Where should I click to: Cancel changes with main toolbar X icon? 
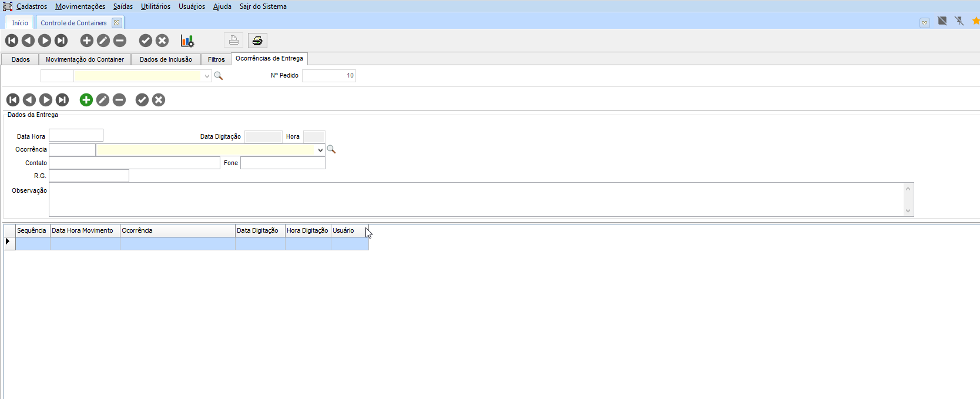click(162, 41)
